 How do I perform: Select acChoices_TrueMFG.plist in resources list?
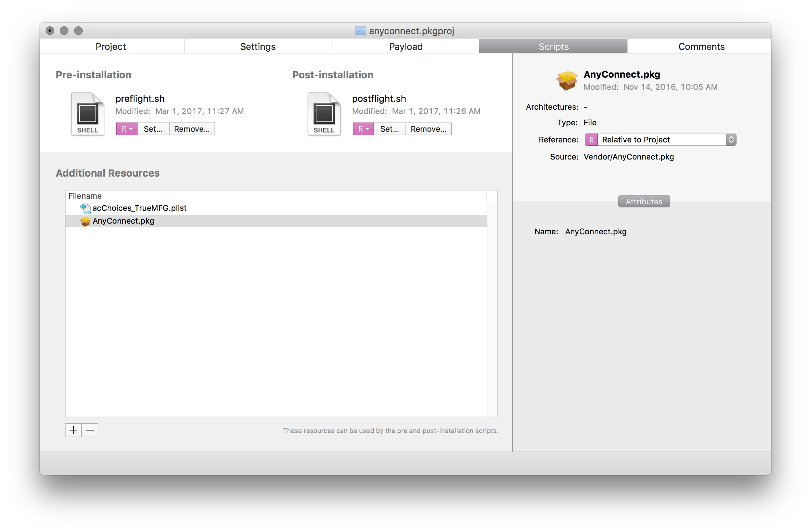tap(140, 208)
